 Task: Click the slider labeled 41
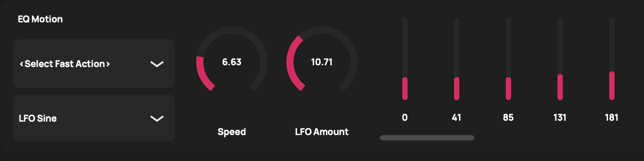pos(457,59)
